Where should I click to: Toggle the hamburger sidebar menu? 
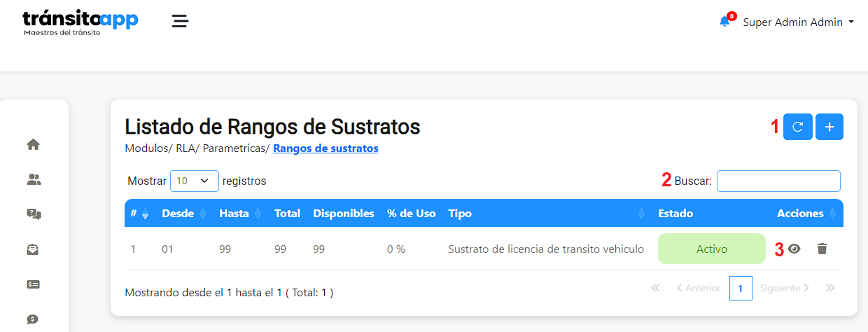181,21
